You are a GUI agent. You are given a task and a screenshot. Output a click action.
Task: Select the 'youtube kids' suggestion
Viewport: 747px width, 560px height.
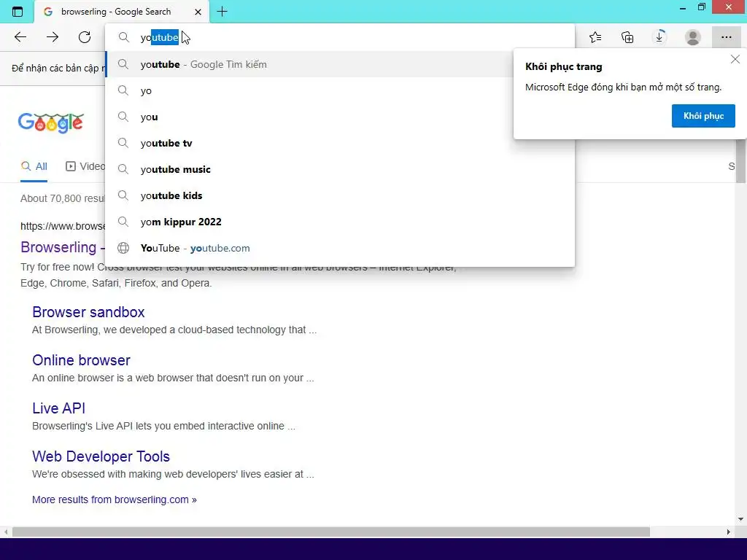(340, 195)
